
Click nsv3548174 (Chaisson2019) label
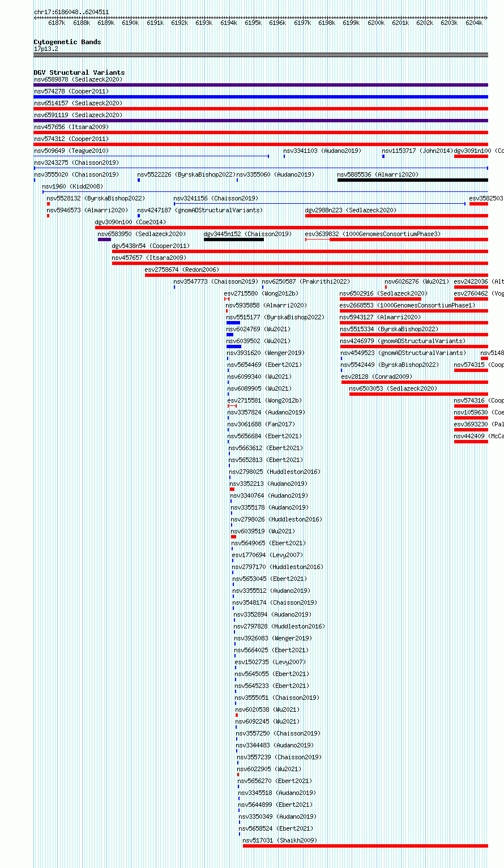tap(275, 603)
